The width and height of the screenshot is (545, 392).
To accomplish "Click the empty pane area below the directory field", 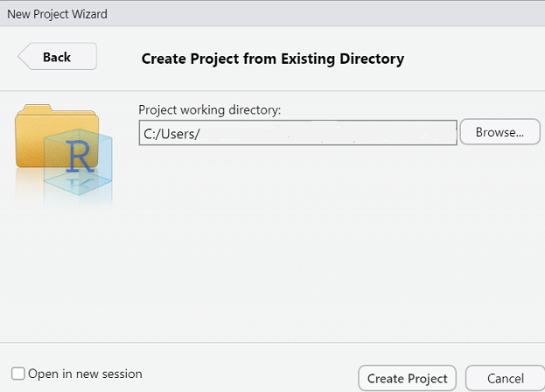I will point(332,245).
